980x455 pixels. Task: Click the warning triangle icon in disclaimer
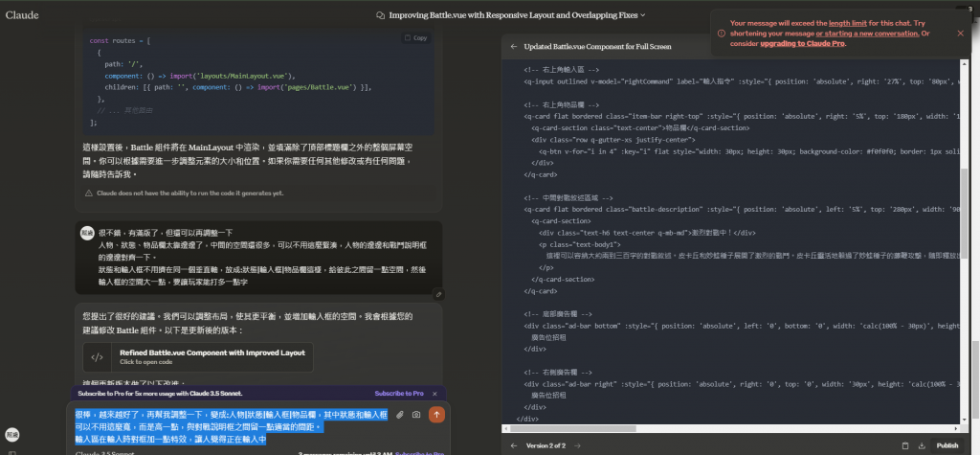pos(89,193)
